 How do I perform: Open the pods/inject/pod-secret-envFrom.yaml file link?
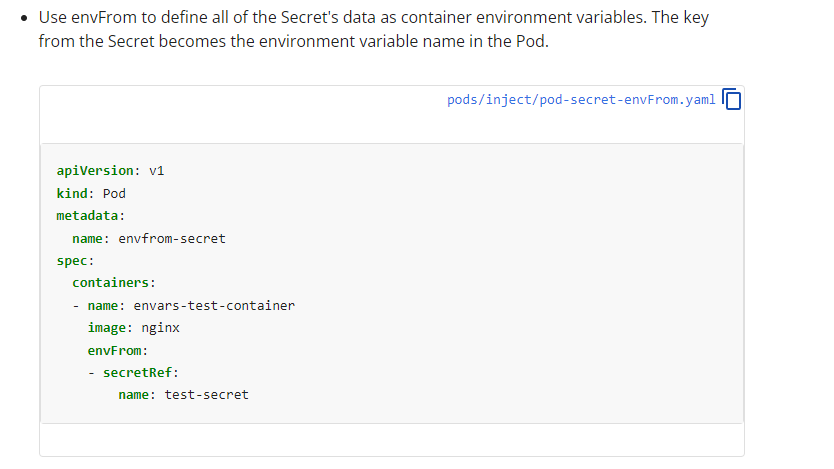pos(581,100)
